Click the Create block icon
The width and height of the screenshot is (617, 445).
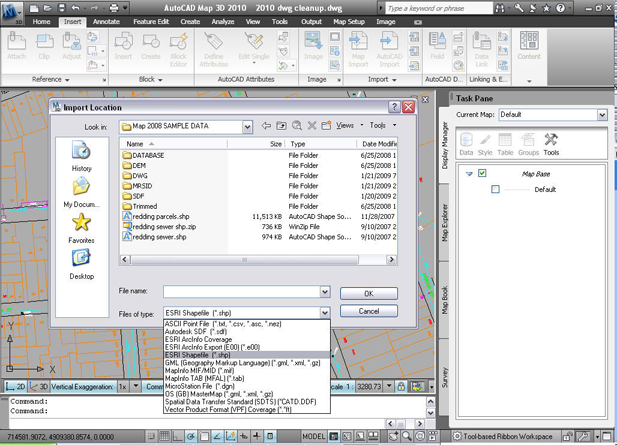(151, 46)
